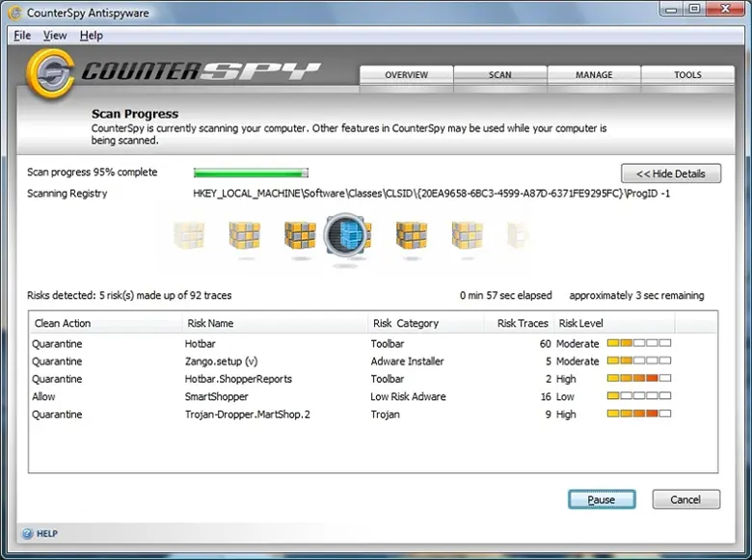Click the scanned registry key path text
The height and width of the screenshot is (560, 752).
tap(432, 193)
